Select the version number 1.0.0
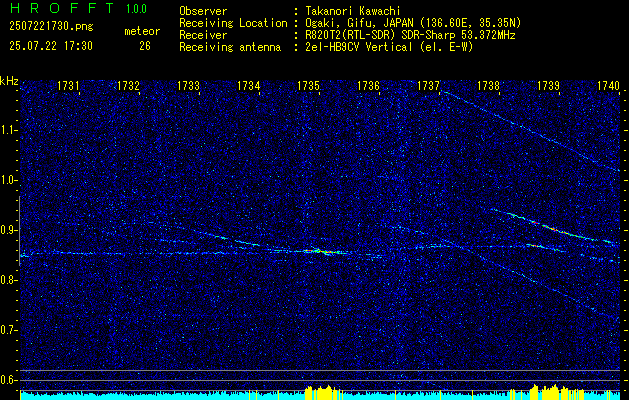 [x=136, y=9]
